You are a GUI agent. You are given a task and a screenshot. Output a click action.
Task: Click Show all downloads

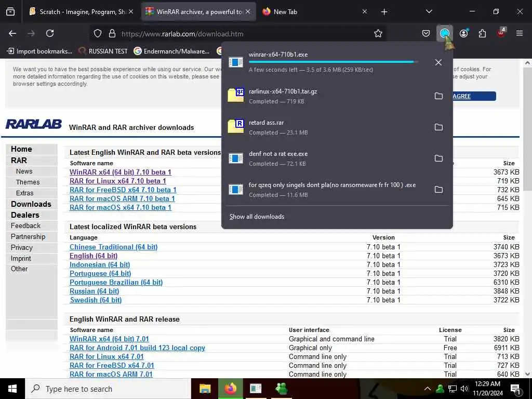[x=257, y=217]
